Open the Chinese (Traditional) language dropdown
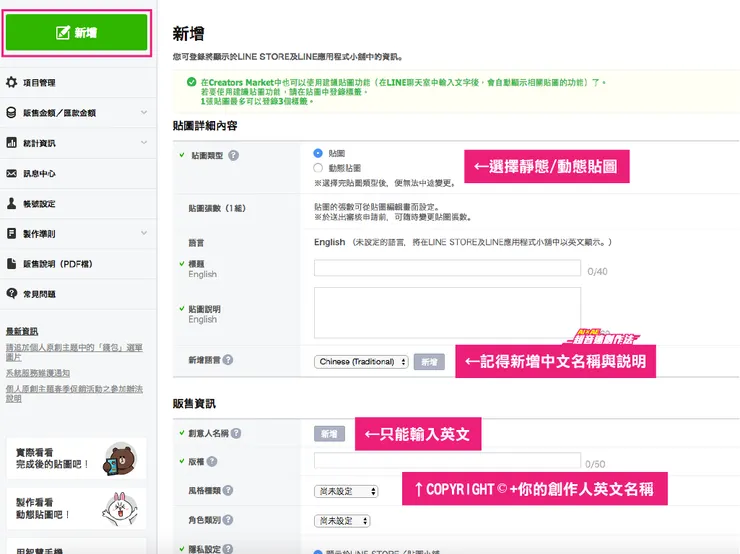Image resolution: width=740 pixels, height=554 pixels. [x=361, y=362]
